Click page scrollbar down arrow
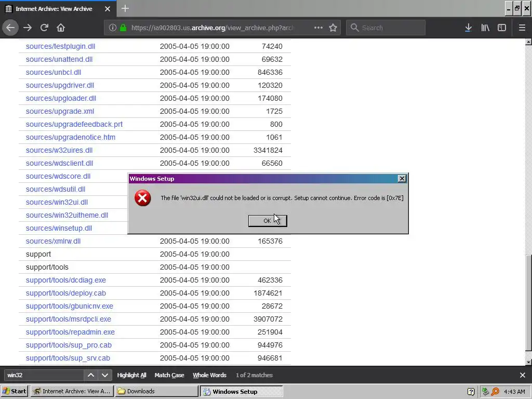 (x=528, y=362)
